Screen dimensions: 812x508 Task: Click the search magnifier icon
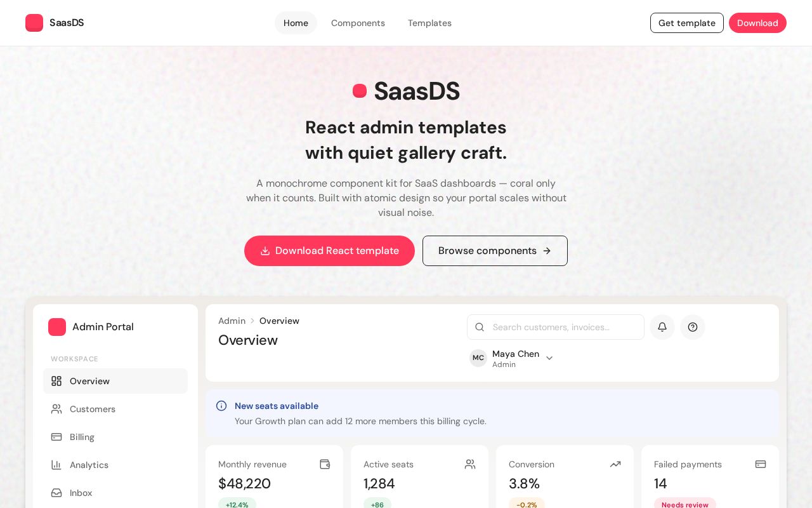(x=480, y=327)
